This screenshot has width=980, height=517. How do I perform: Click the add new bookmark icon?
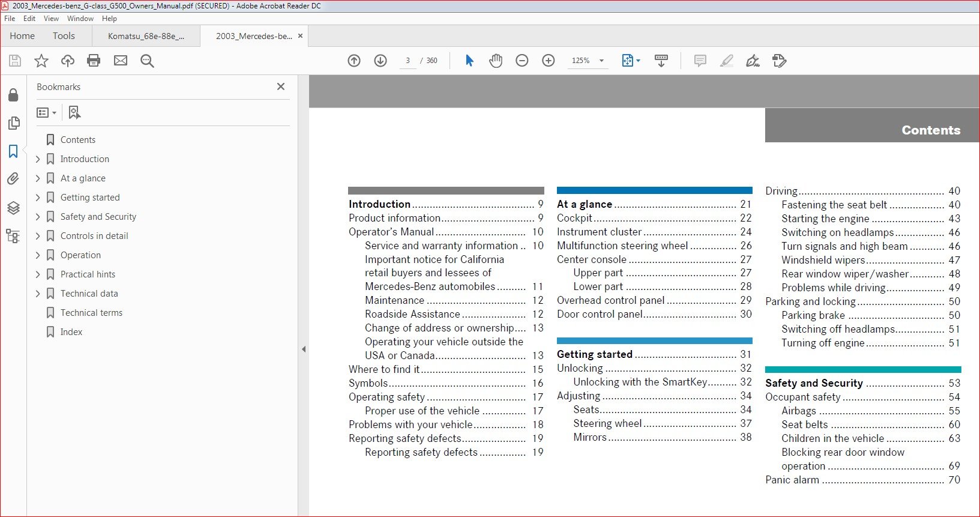coord(74,112)
